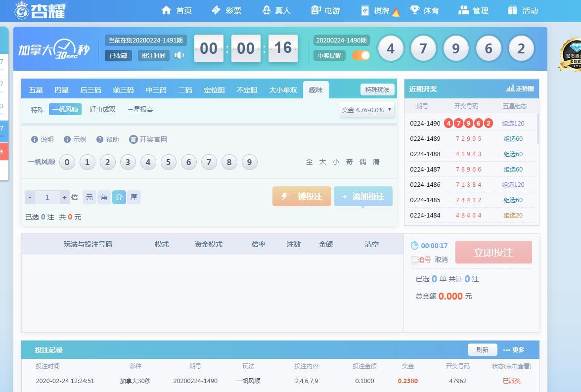Increase multiplier with the plus stepper

coord(64,197)
